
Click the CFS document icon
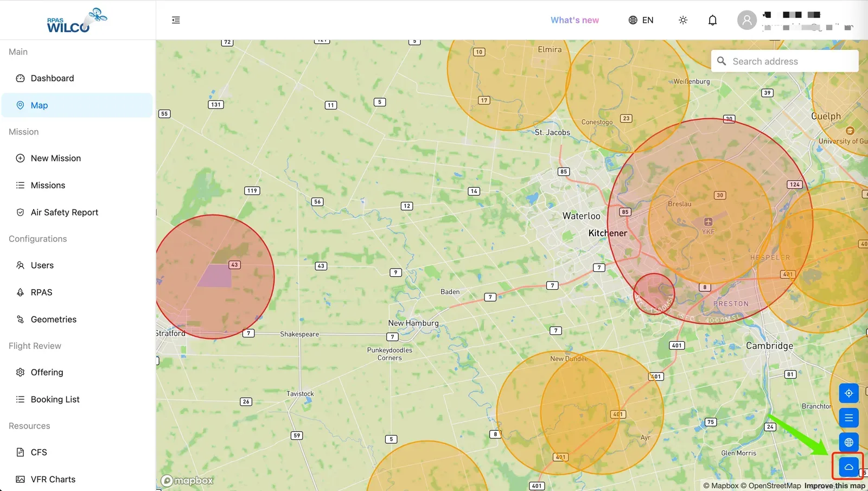20,452
